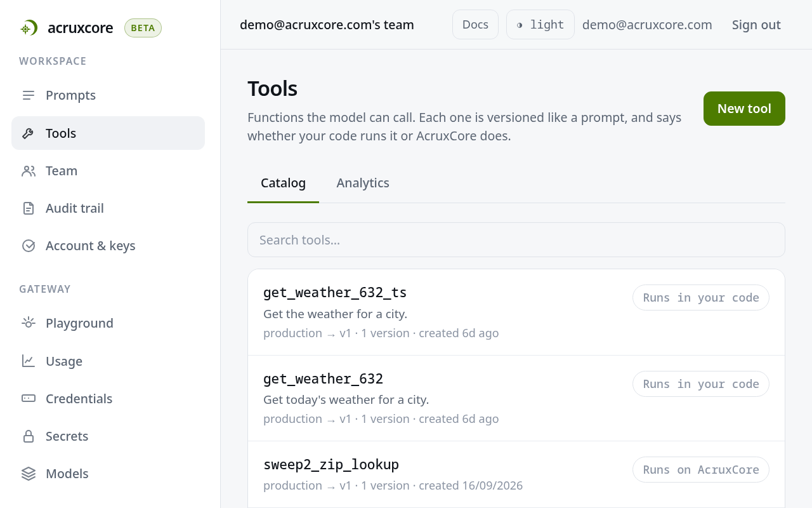Screen dimensions: 812x508
Task: Click the Account & keys checkmark icon
Action: click(29, 246)
